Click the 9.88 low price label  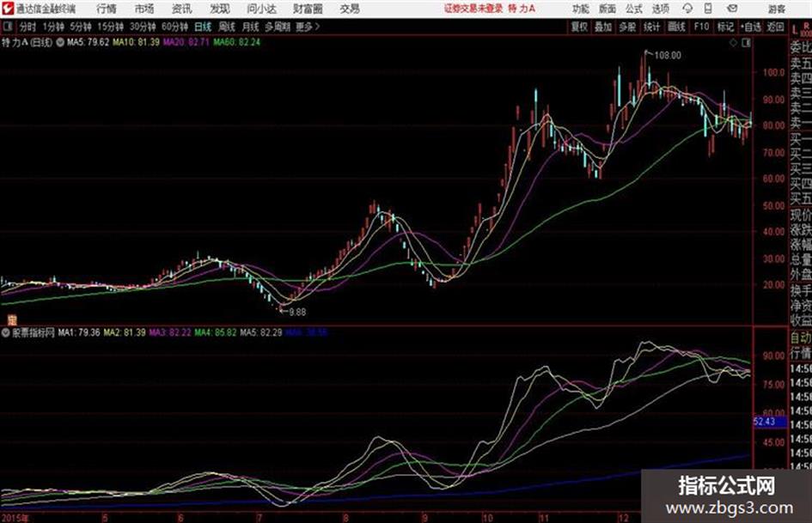coord(297,312)
